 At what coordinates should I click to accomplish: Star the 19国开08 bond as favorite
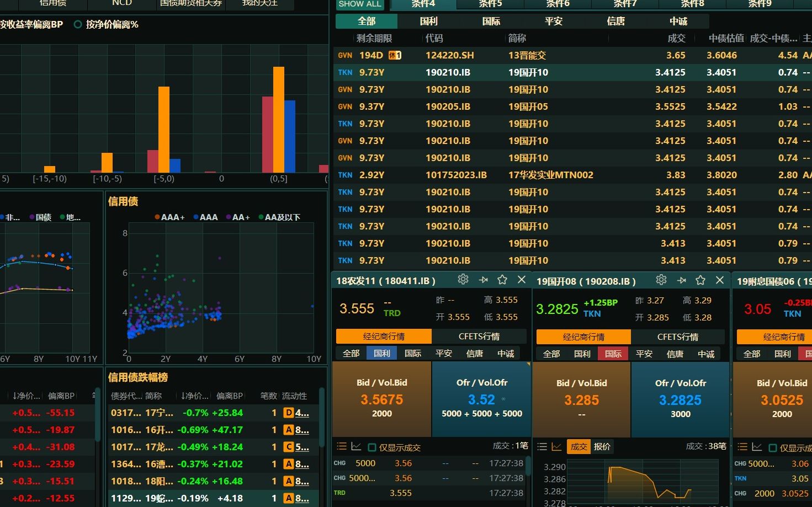coord(700,280)
